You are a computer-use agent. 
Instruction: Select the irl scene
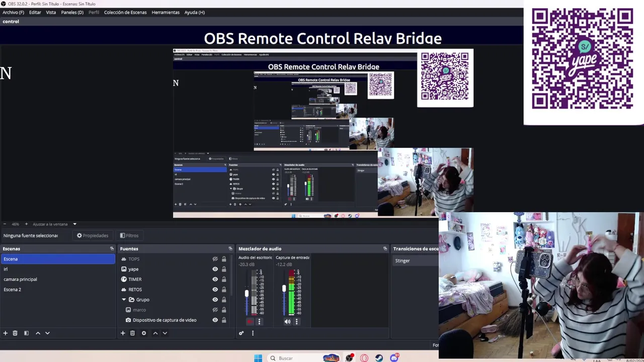click(x=58, y=269)
